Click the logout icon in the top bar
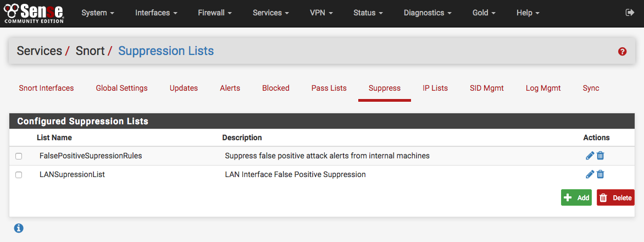The width and height of the screenshot is (644, 242). point(629,13)
